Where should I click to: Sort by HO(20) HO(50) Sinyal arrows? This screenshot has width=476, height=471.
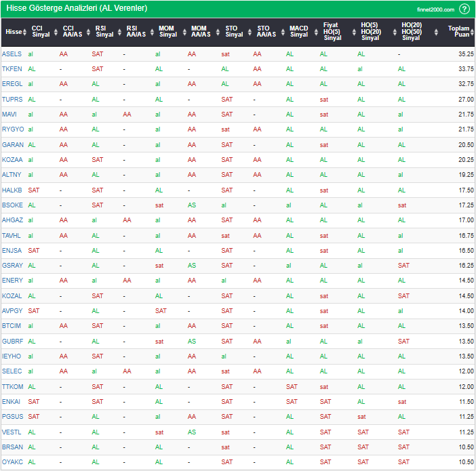click(436, 32)
